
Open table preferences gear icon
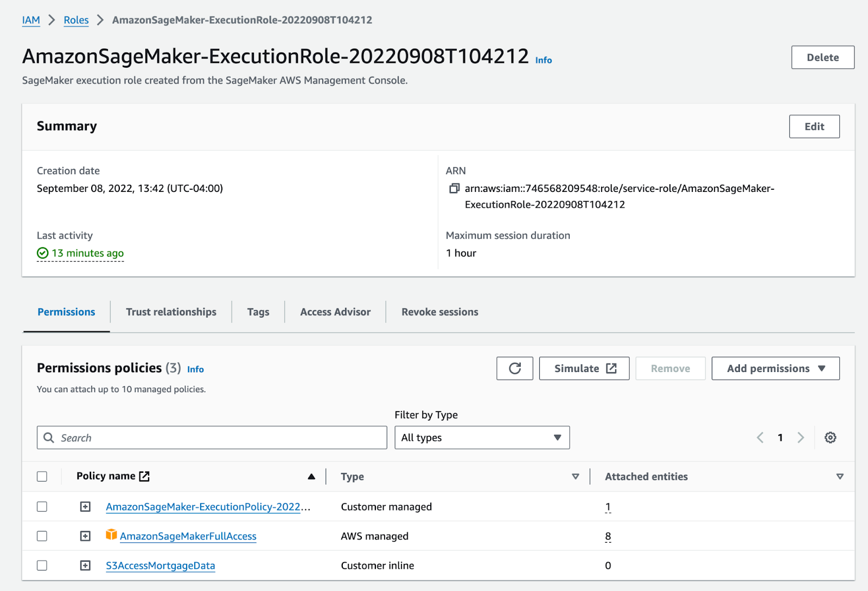[x=831, y=438]
